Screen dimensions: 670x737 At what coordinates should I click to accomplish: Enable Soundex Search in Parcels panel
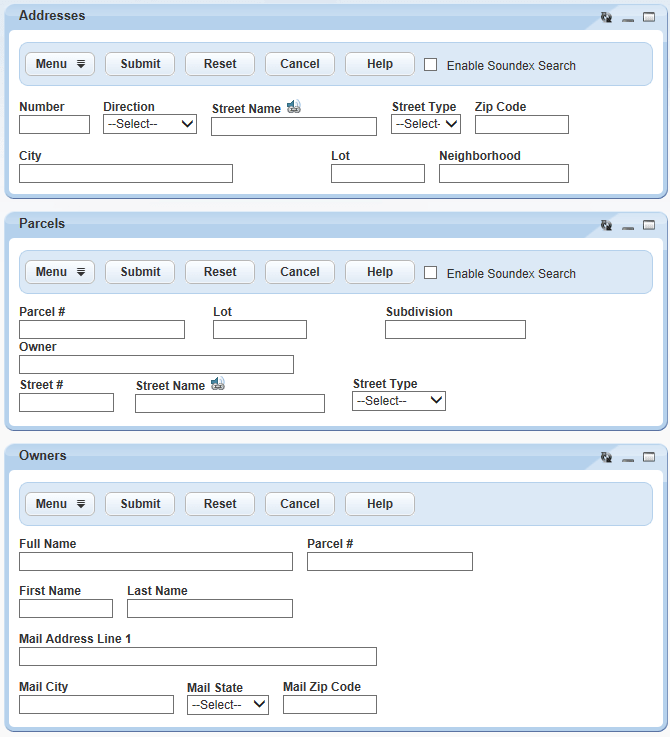coord(431,272)
